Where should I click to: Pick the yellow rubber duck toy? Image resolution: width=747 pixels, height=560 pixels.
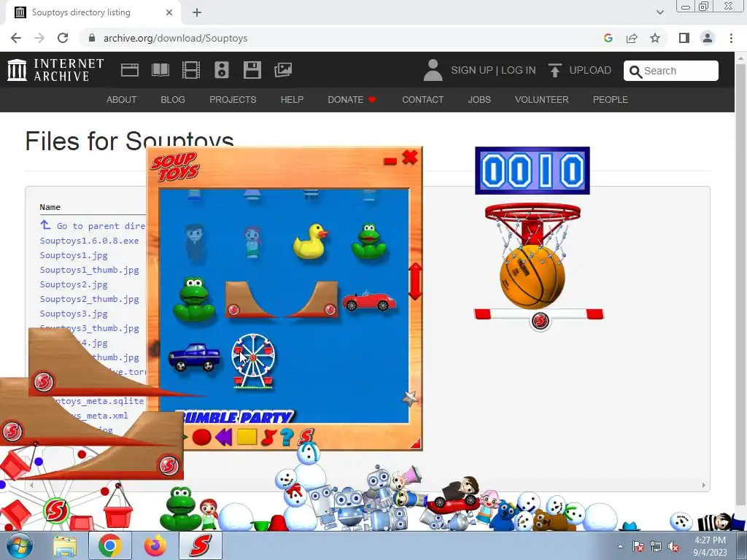click(x=310, y=241)
